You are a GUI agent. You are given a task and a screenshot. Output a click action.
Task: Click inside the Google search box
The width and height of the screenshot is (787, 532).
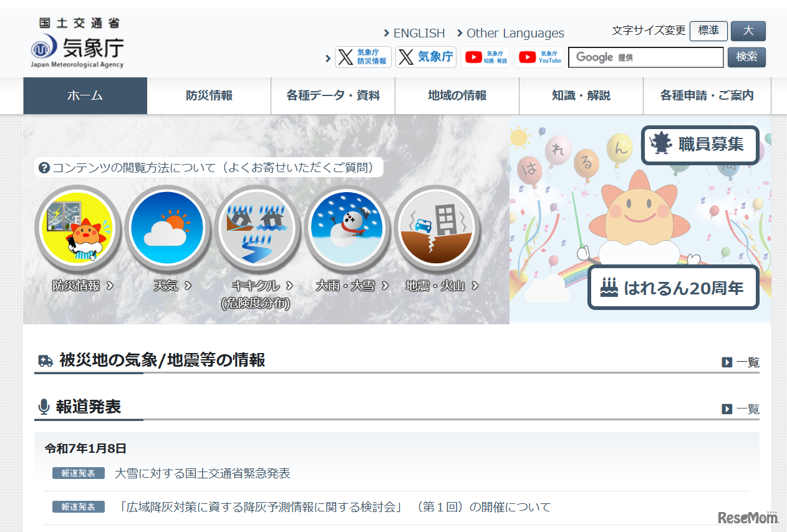(x=645, y=57)
